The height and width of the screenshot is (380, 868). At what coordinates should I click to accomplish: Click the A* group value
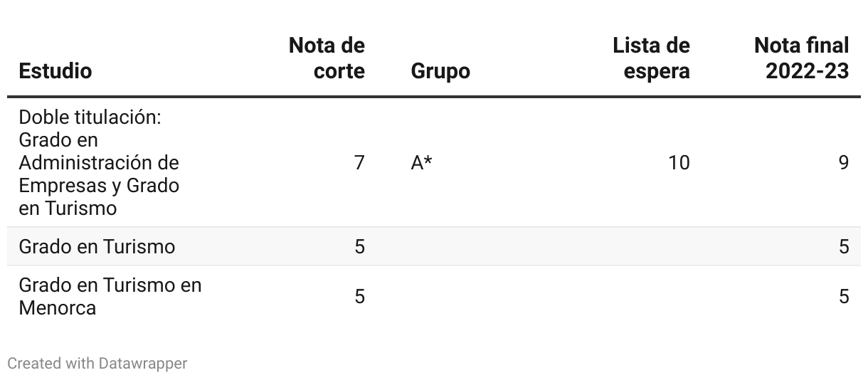tap(422, 163)
